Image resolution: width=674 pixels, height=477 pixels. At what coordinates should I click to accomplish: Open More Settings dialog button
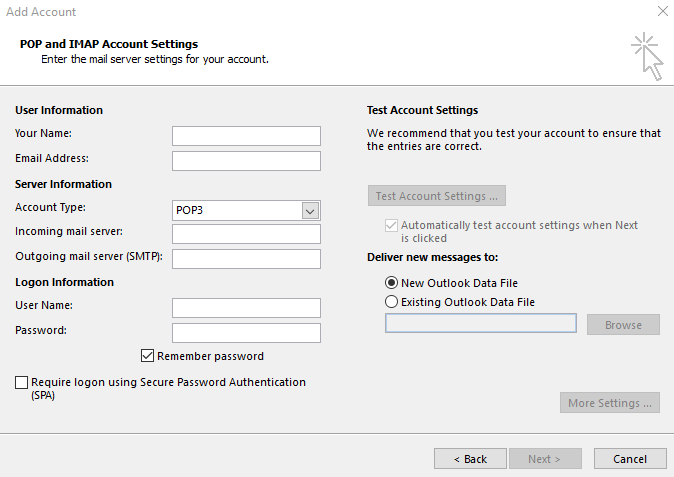[610, 403]
